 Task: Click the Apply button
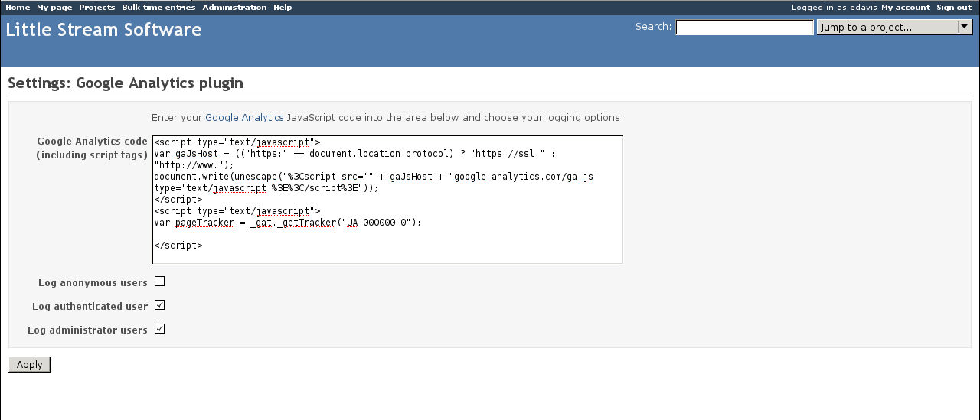29,364
